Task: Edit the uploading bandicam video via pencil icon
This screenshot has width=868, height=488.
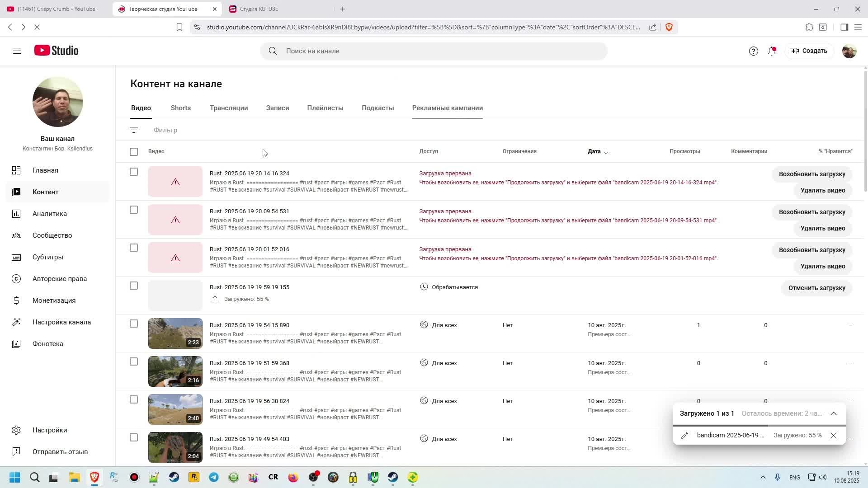Action: [684, 436]
